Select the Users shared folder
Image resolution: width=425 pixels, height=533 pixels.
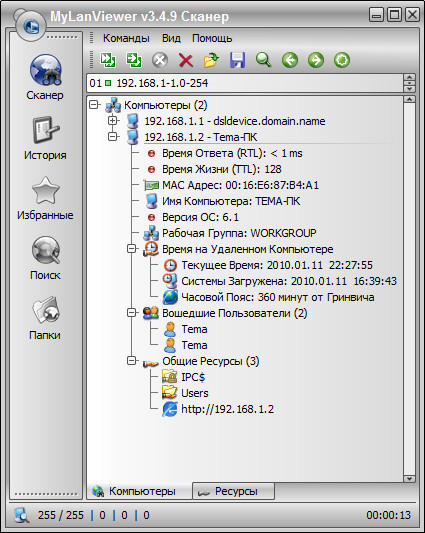[x=194, y=393]
